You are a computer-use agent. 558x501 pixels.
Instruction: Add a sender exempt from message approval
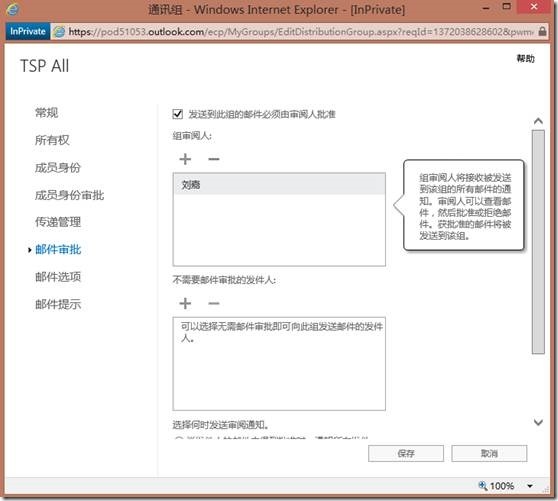pyautogui.click(x=185, y=303)
